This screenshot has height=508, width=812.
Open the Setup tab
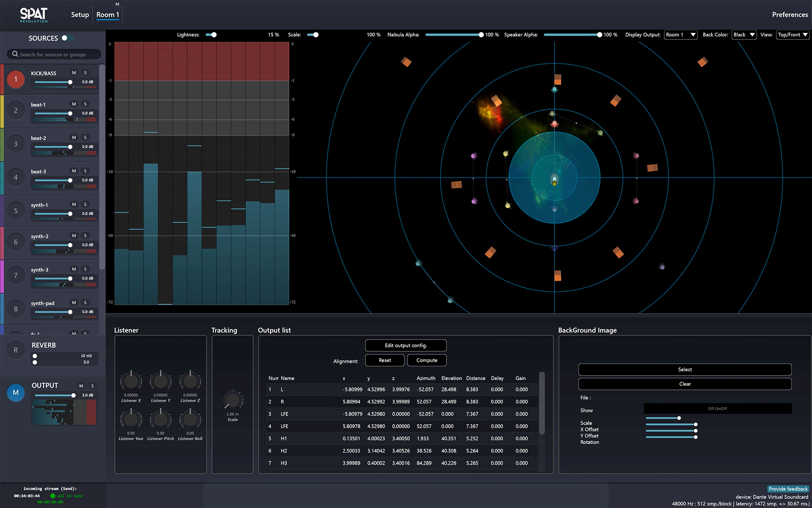click(x=80, y=14)
